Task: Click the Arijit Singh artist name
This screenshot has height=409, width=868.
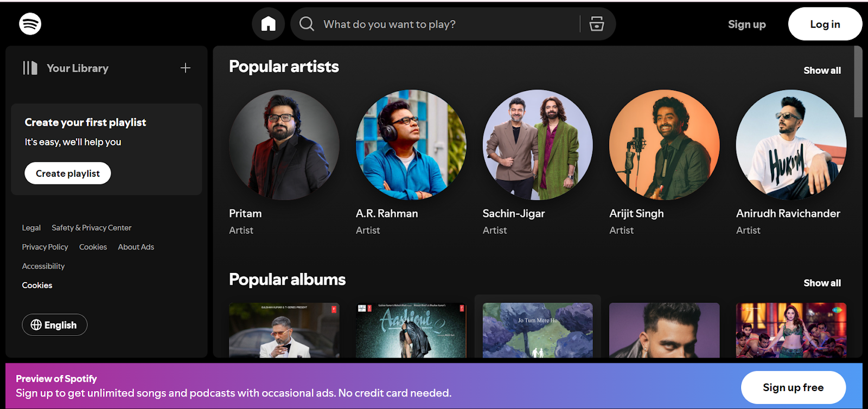Action: click(x=636, y=214)
